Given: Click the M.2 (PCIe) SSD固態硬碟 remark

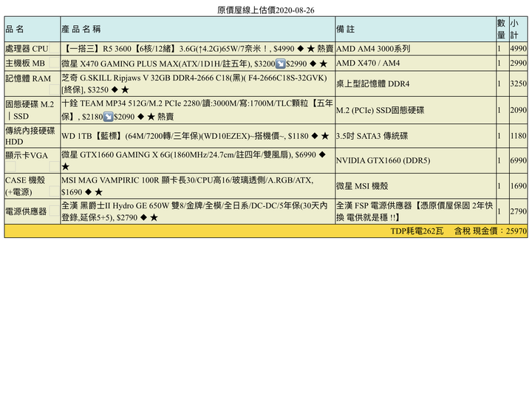Looking at the screenshot, I should pyautogui.click(x=380, y=110).
